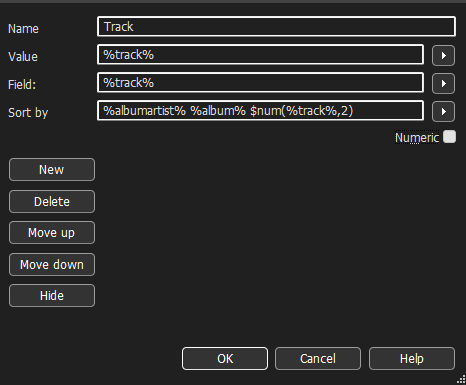This screenshot has height=385, width=466.
Task: Create a new column with New
Action: click(52, 170)
